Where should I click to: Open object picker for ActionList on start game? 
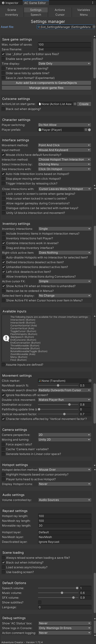[x=75, y=104]
